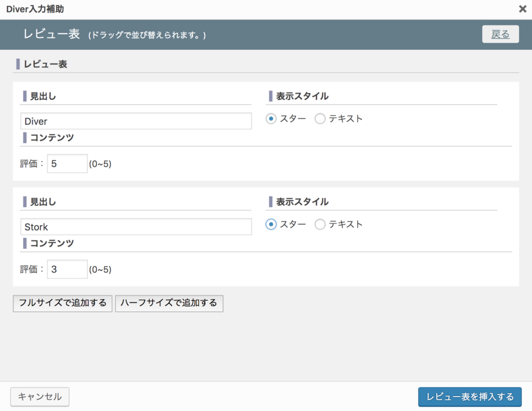Image resolution: width=532 pixels, height=411 pixels.
Task: Click フルサイズで追加する button
Action: pyautogui.click(x=62, y=303)
